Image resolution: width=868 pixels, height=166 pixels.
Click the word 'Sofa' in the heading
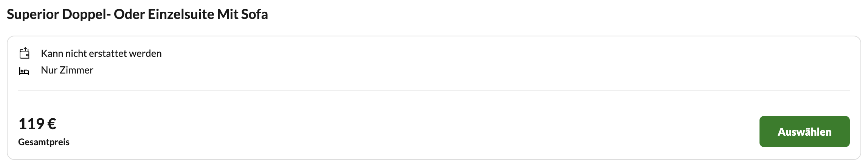click(254, 14)
